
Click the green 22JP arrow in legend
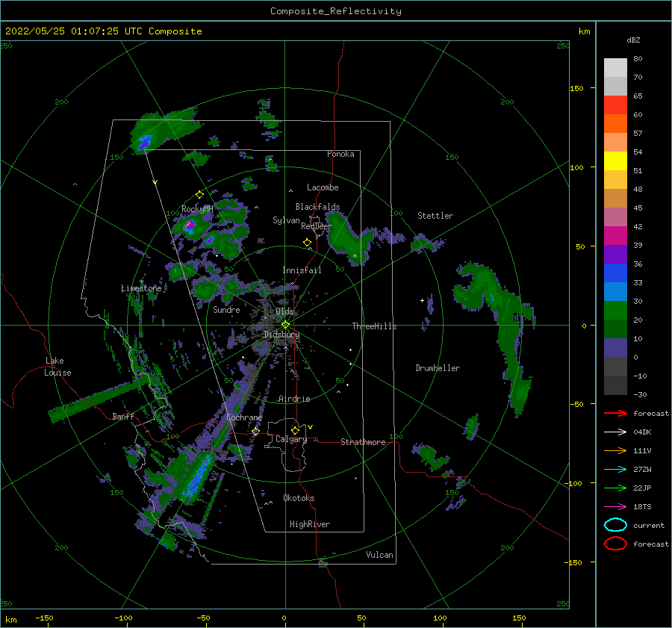click(615, 488)
